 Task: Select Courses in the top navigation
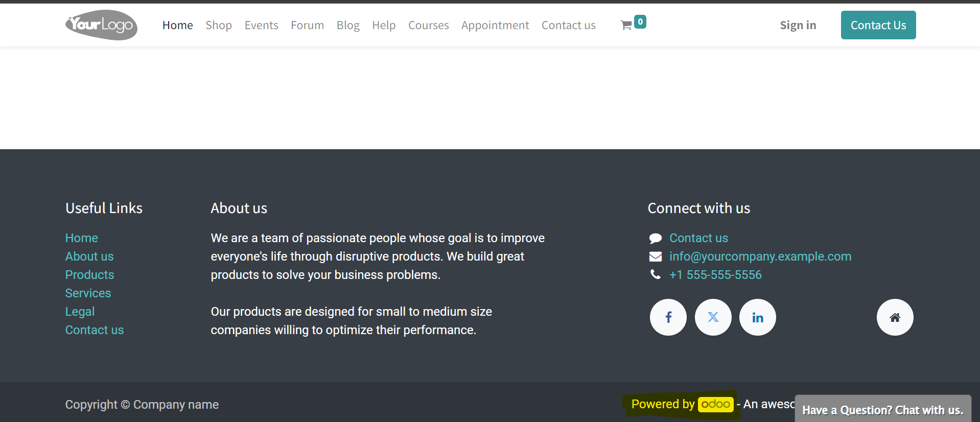click(428, 25)
